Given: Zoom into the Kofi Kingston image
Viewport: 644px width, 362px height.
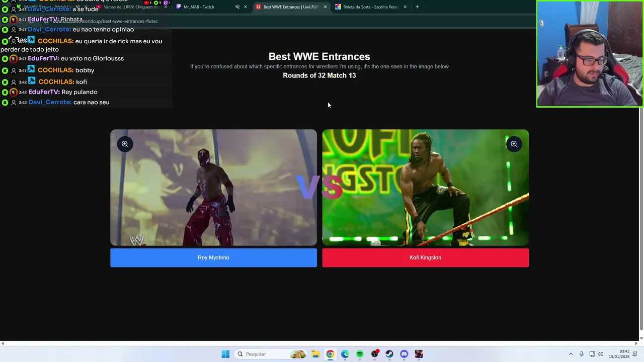Looking at the screenshot, I should pyautogui.click(x=514, y=144).
